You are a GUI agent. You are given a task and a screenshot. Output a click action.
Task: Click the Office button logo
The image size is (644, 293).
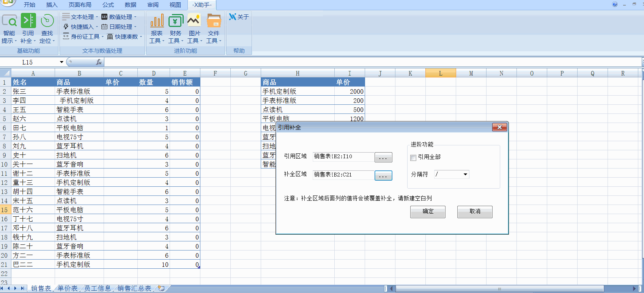click(8, 3)
